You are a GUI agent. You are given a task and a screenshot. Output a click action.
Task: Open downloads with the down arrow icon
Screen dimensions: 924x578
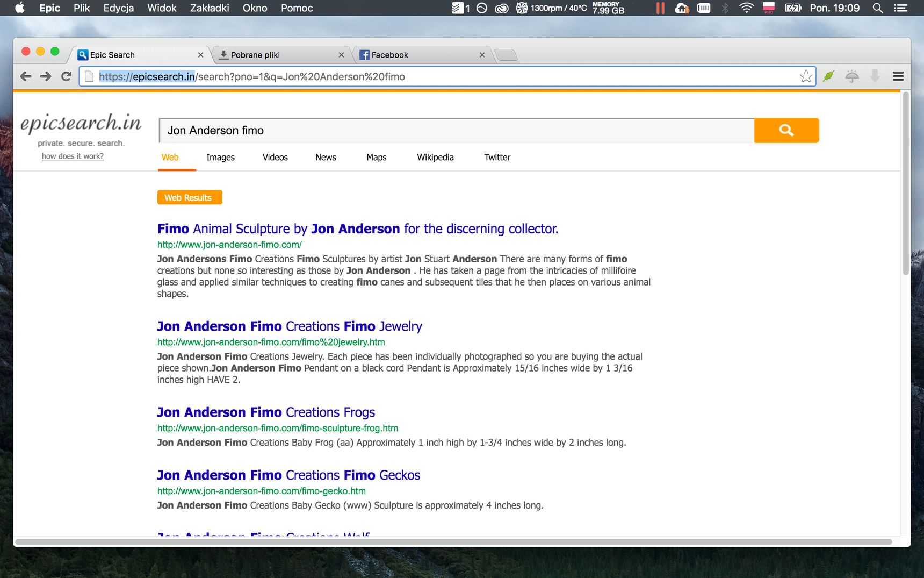coord(875,76)
